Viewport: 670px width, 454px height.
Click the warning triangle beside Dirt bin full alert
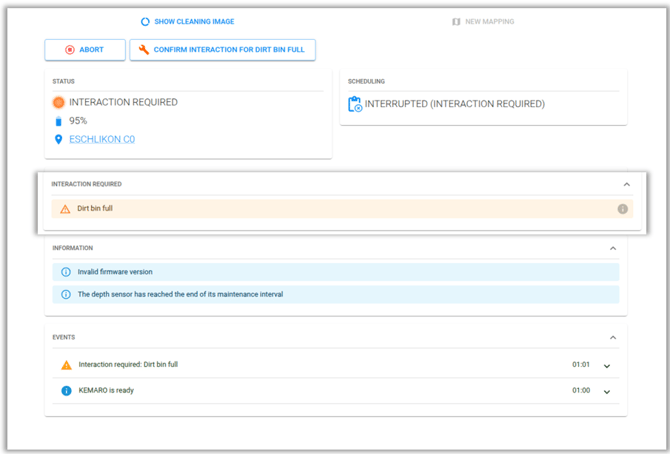pos(65,209)
